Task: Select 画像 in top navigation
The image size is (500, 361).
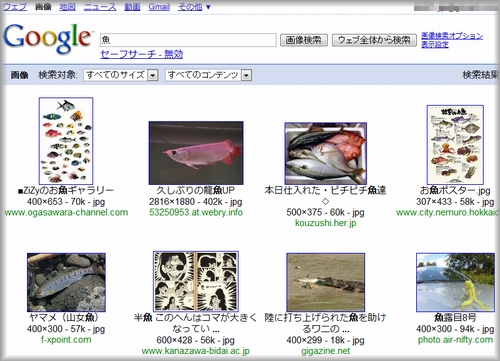Action: [x=43, y=7]
